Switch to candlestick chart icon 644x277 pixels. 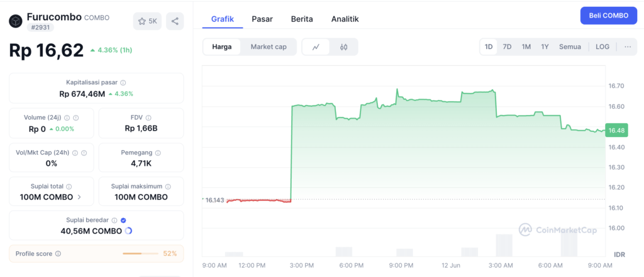tap(344, 46)
